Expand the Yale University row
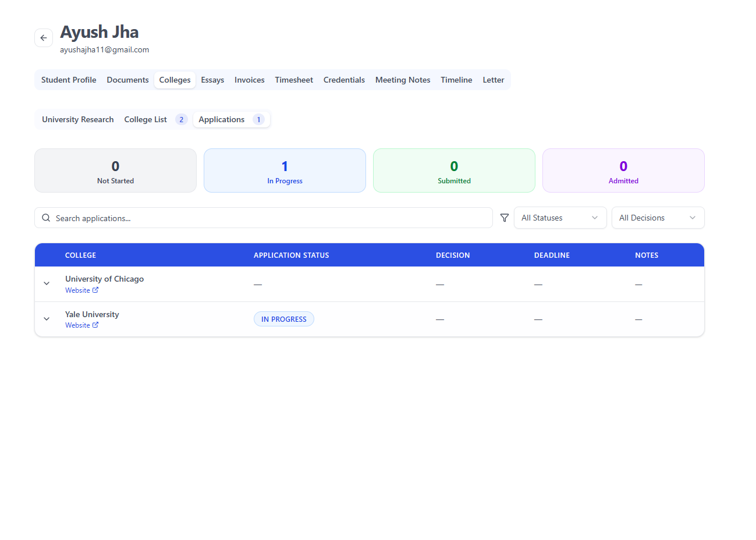Image resolution: width=756 pixels, height=540 pixels. (x=47, y=319)
